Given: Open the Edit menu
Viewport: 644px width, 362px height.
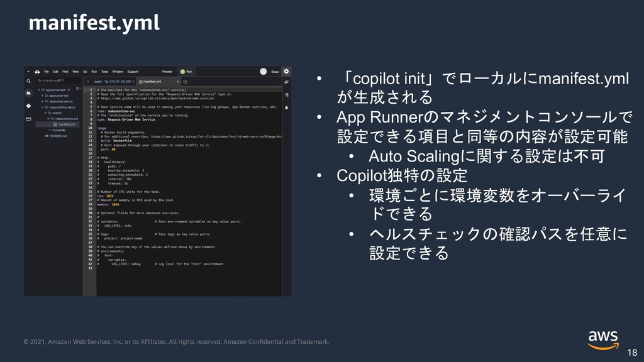Looking at the screenshot, I should pos(55,72).
